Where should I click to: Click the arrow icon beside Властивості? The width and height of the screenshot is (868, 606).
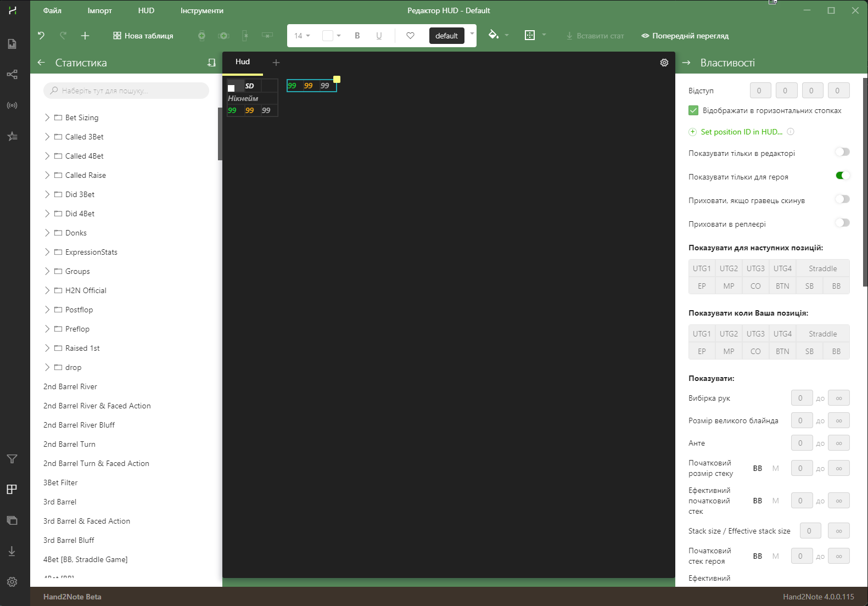click(x=686, y=63)
